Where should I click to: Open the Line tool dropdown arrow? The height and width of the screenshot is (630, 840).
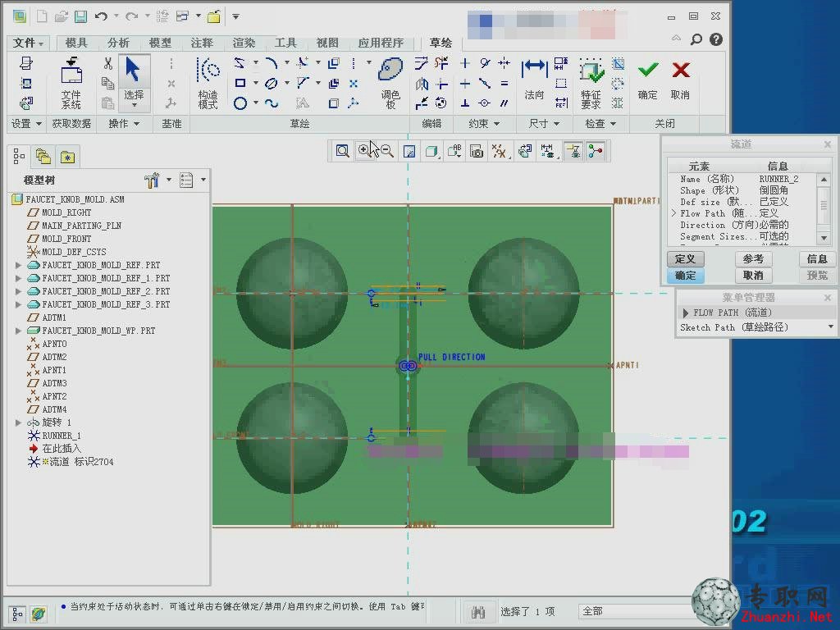(256, 63)
